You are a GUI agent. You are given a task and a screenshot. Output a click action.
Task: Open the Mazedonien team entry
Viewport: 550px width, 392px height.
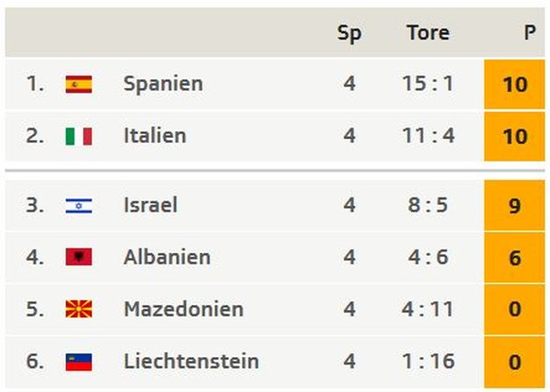[x=183, y=309]
